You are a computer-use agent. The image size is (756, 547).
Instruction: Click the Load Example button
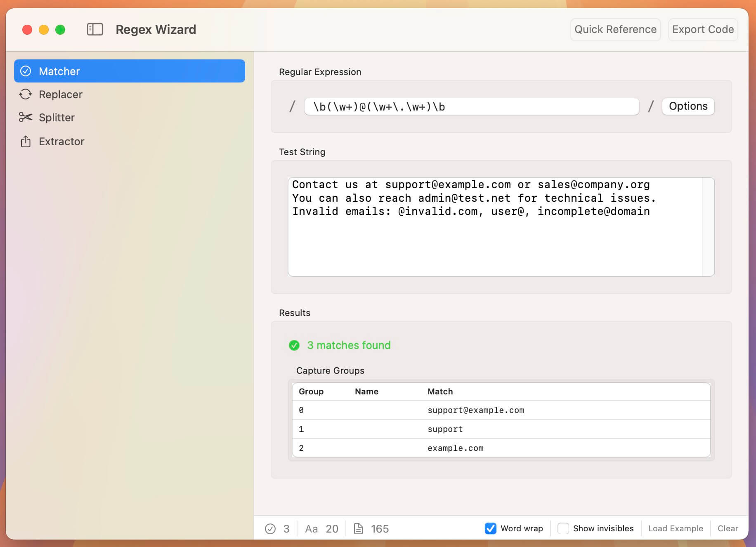point(676,528)
